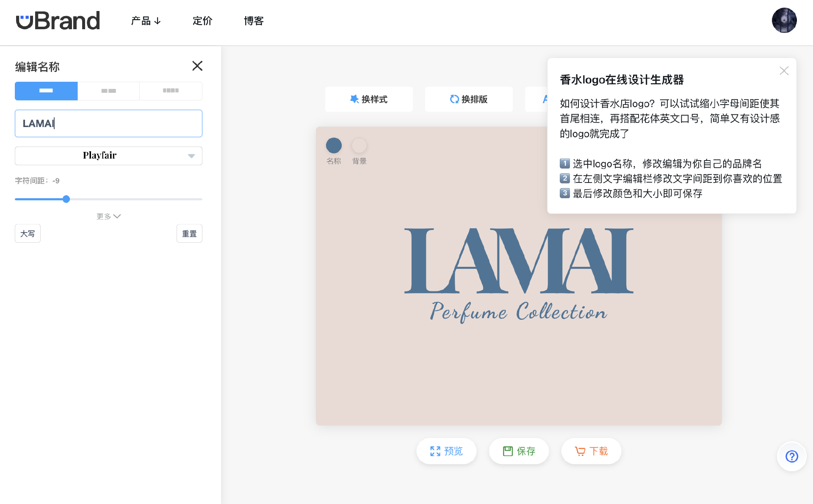Save the logo via the 保存 disk icon
Viewport: 813px width, 504px height.
508,451
